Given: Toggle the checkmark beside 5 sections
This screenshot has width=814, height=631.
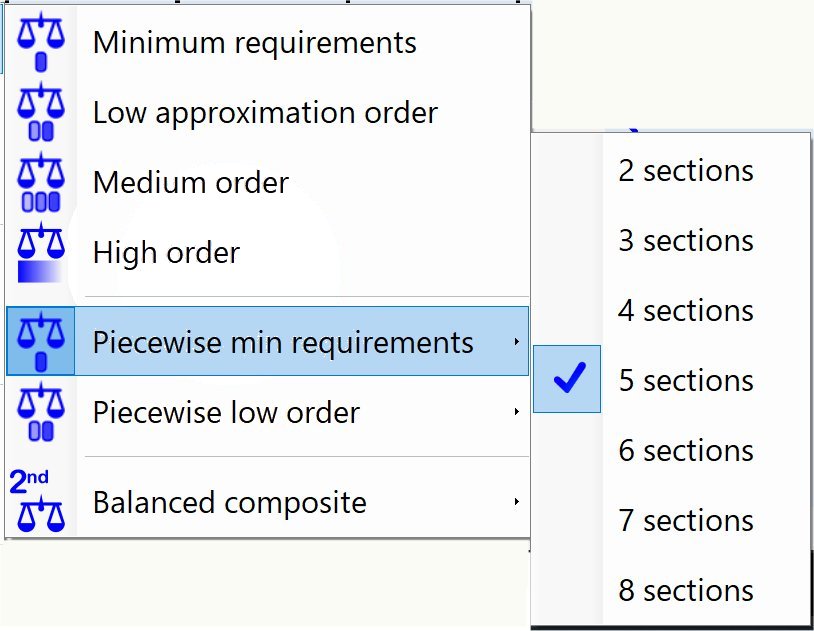Looking at the screenshot, I should point(568,379).
